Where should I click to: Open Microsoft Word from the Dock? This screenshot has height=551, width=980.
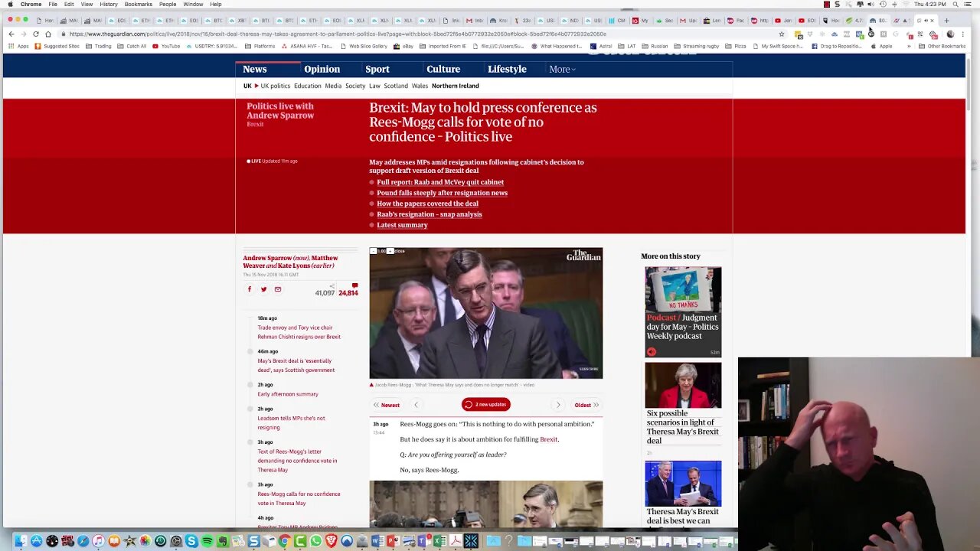[377, 541]
